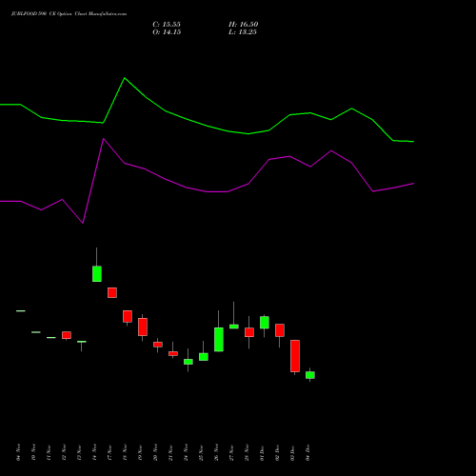Click the low value L: 13.25
Viewport: 476px width, 476px height.
pyautogui.click(x=243, y=32)
